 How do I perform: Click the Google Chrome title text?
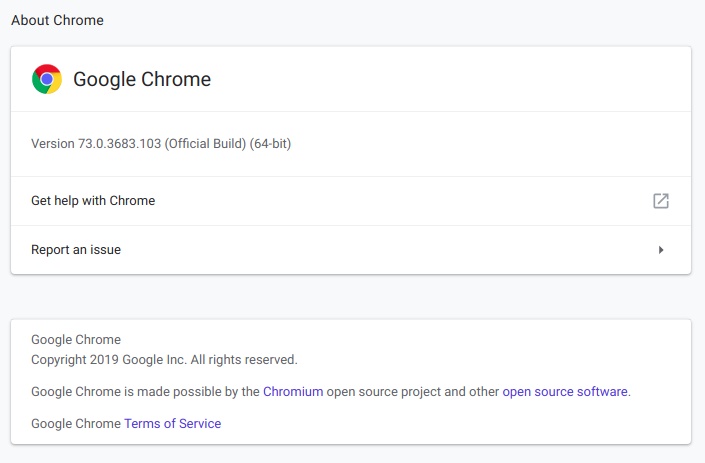pyautogui.click(x=142, y=79)
